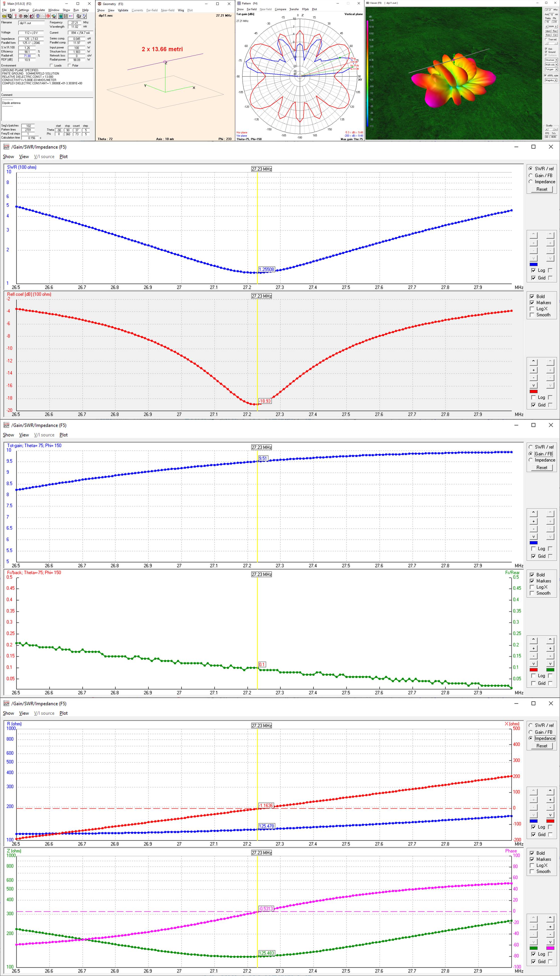Click the 3D viewer toolbar icon
560x976 pixels.
26,16
